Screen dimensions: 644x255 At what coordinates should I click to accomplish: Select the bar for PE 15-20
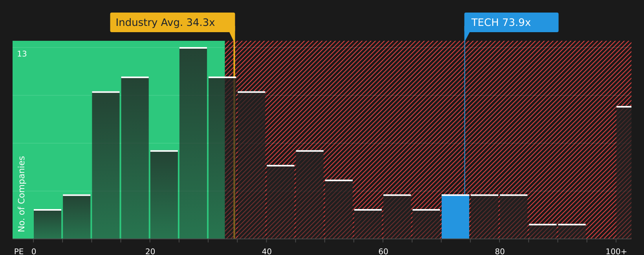pyautogui.click(x=135, y=158)
